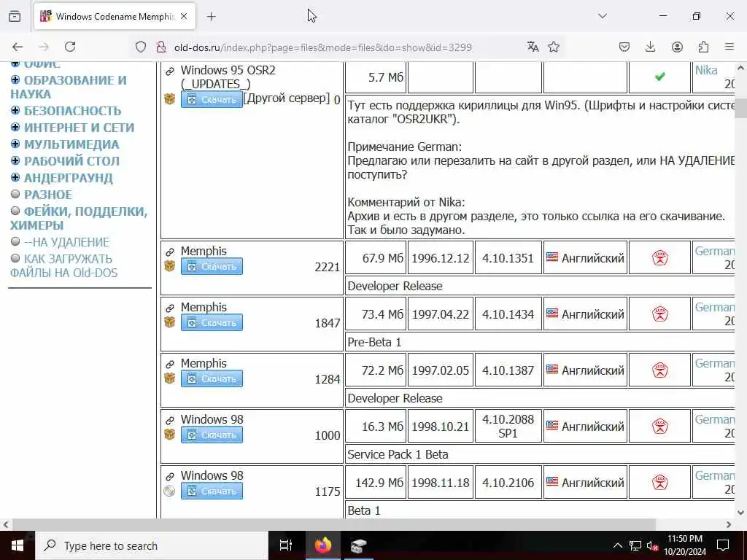Download Memphis build 4.10.1434
This screenshot has width=747, height=560.
click(212, 322)
